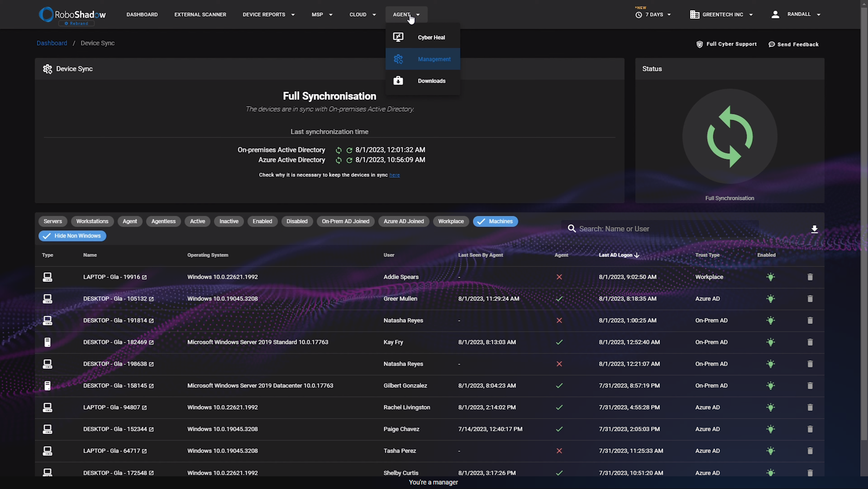
Task: Click the search magnifier icon
Action: pos(572,228)
